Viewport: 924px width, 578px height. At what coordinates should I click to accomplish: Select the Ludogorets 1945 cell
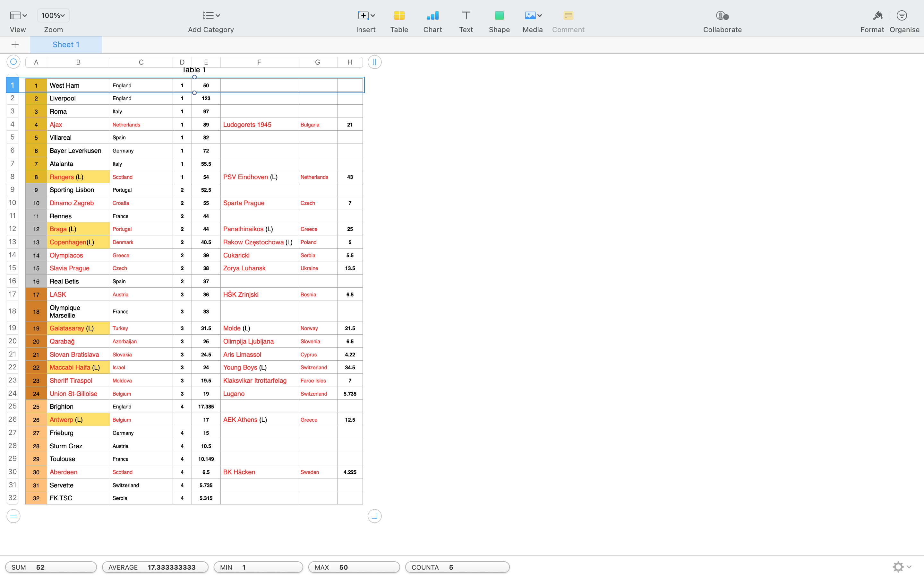pyautogui.click(x=259, y=125)
